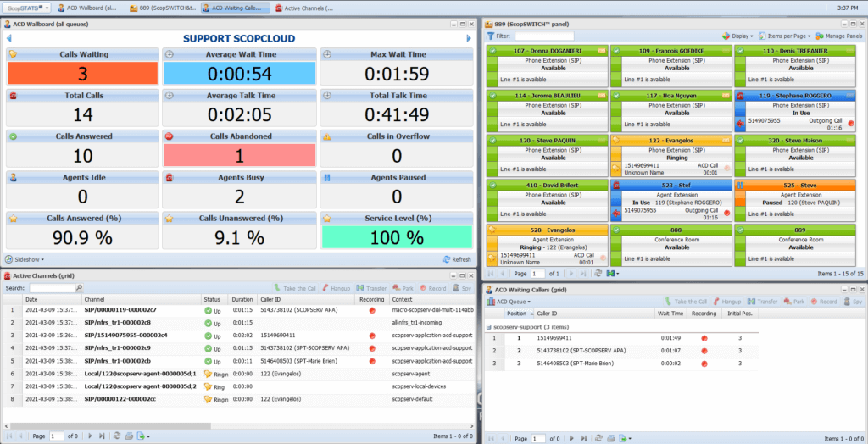Sort by the Wait Time column header
The image size is (868, 444).
671,314
